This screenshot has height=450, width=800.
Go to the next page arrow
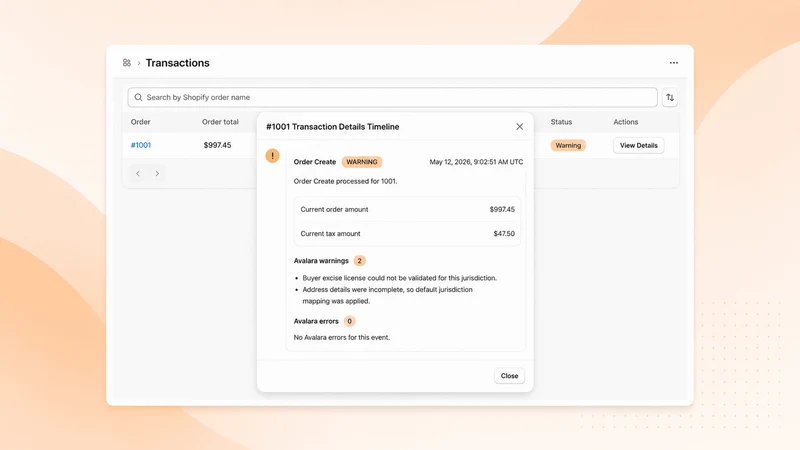click(157, 173)
